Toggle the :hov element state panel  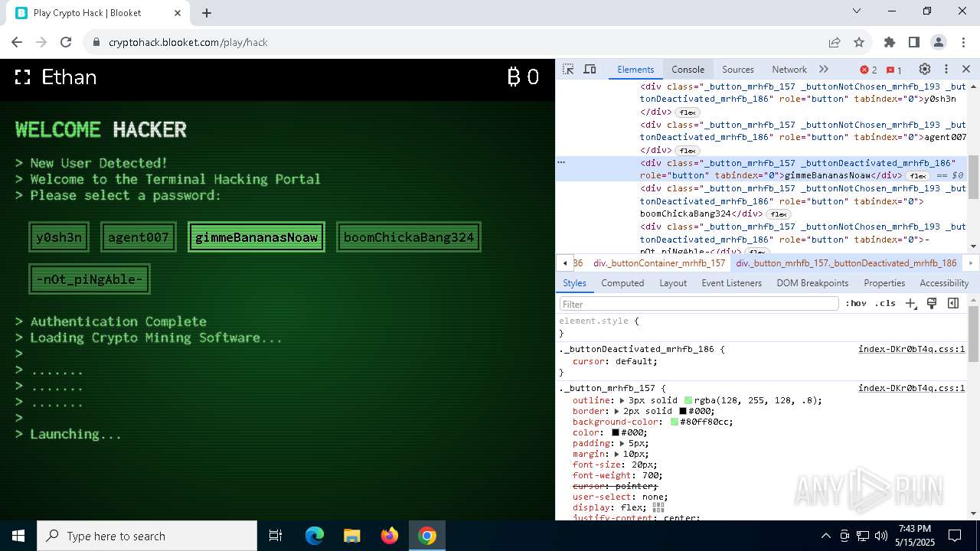(856, 304)
